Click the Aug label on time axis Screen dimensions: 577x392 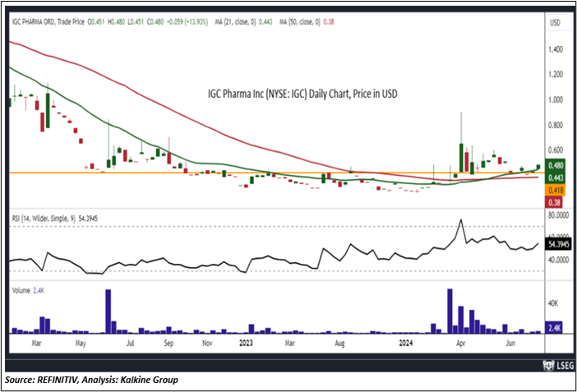click(339, 344)
